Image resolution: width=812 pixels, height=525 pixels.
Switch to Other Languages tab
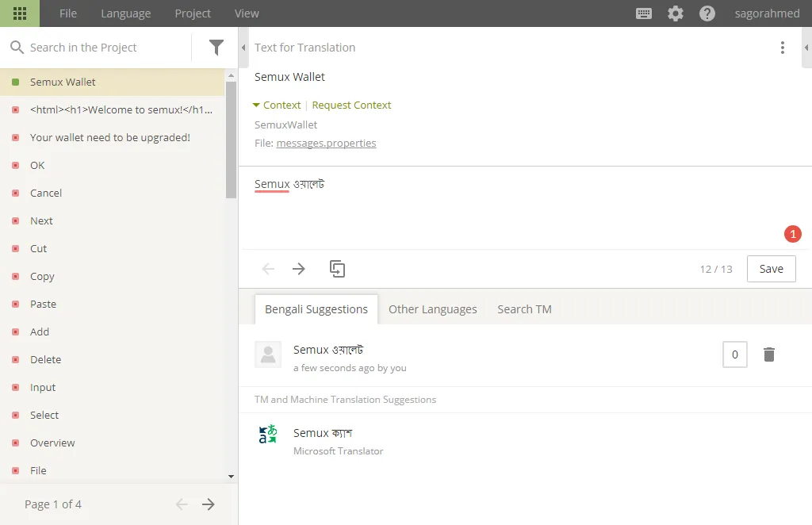(x=432, y=309)
